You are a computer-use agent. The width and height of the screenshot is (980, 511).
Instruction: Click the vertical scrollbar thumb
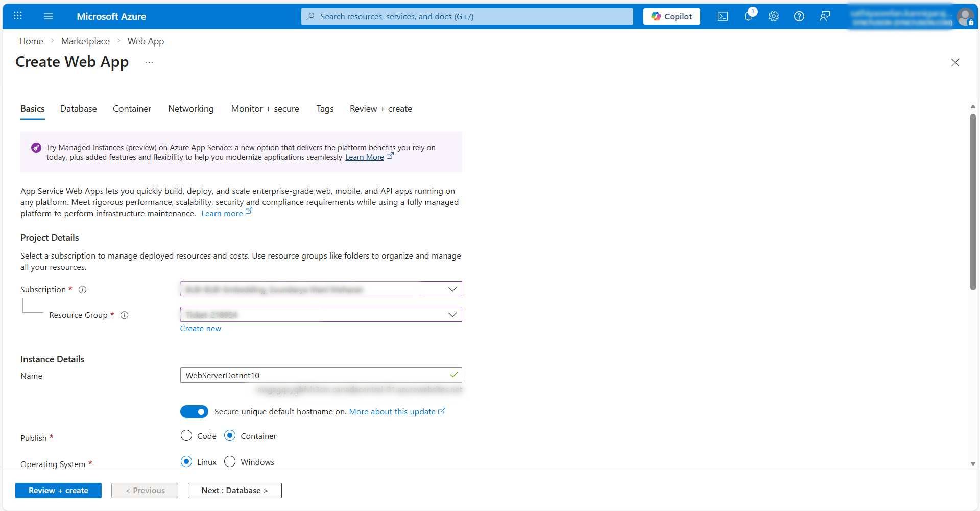click(x=973, y=202)
